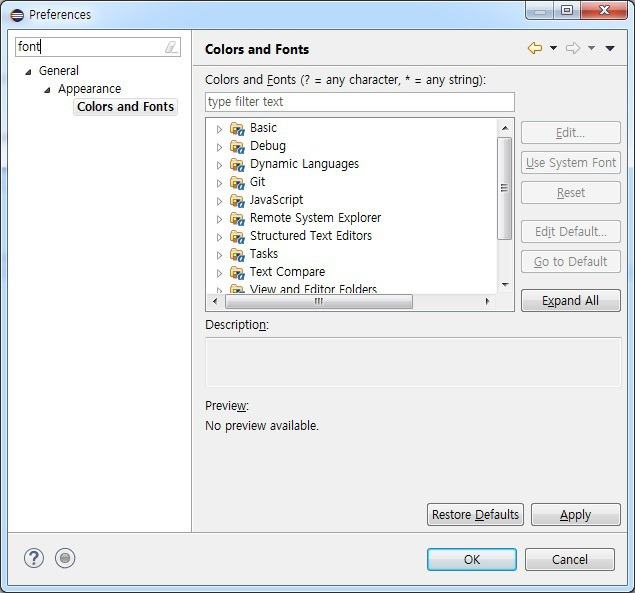Expand the Debug category
The image size is (635, 593).
(x=219, y=147)
